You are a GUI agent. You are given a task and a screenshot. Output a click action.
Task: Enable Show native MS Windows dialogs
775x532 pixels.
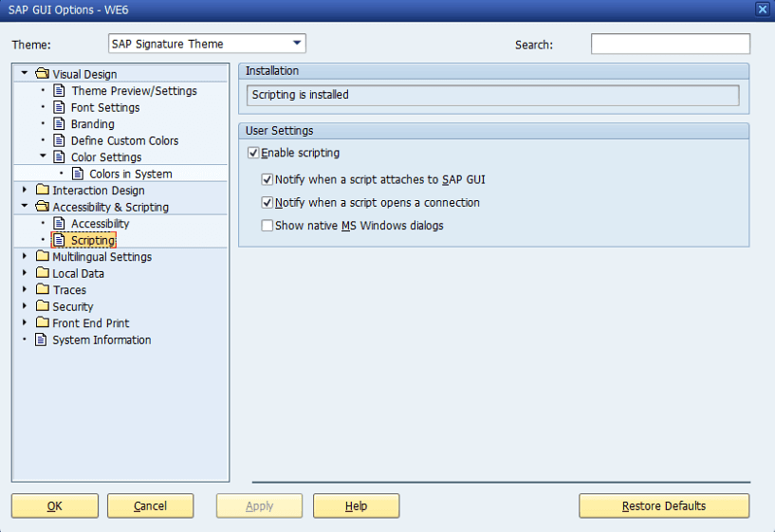(x=268, y=226)
